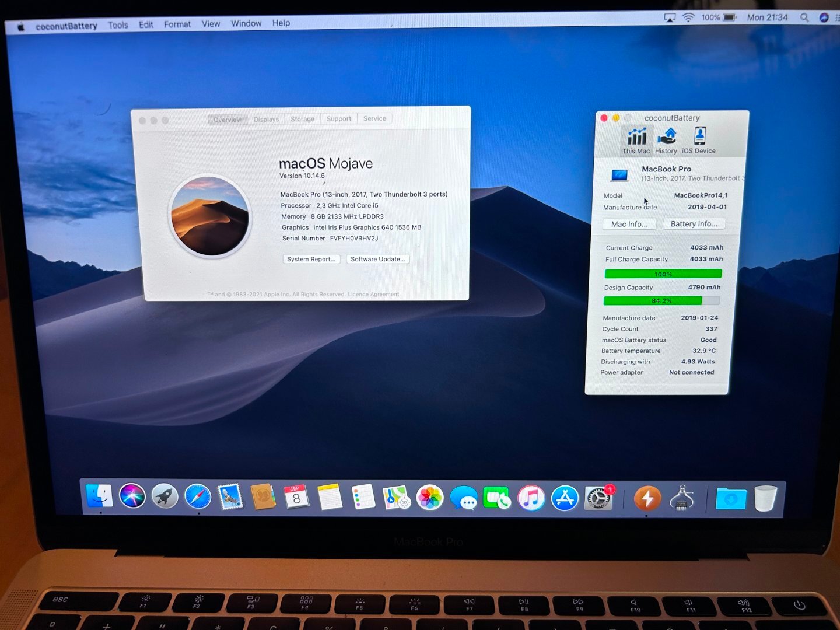Image resolution: width=840 pixels, height=630 pixels.
Task: Open Launchpad rocket in the Dock
Action: pyautogui.click(x=165, y=497)
